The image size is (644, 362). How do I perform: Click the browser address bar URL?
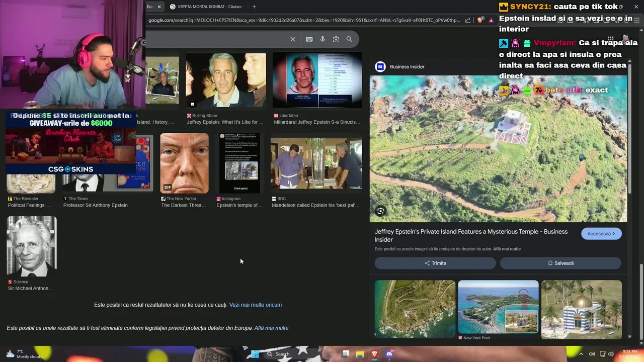[304, 20]
